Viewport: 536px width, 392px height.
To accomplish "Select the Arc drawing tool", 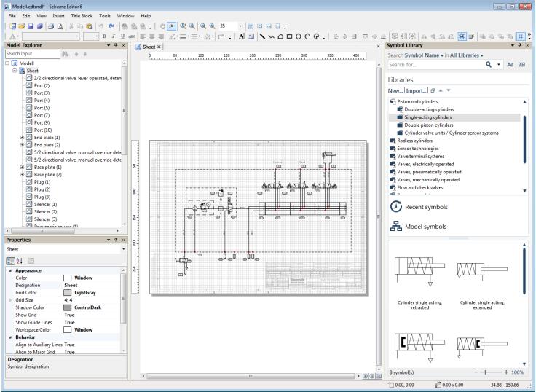I will (307, 36).
